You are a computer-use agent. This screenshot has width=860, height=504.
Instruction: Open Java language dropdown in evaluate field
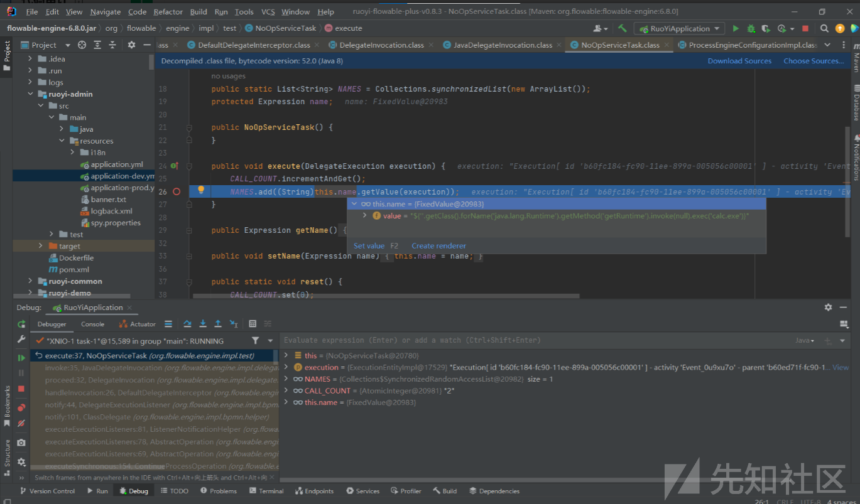click(x=805, y=340)
